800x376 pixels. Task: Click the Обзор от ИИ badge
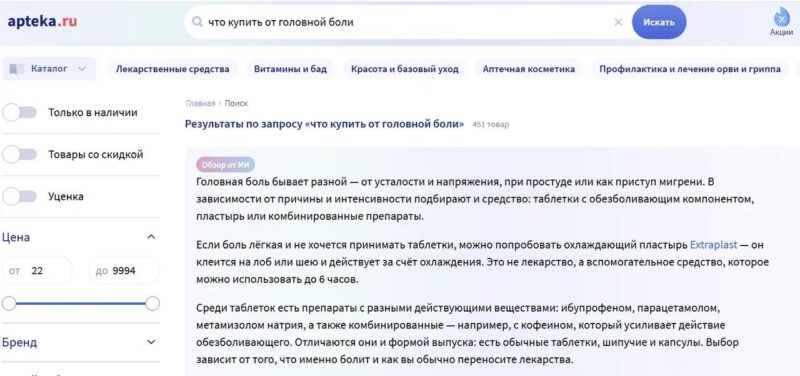226,165
